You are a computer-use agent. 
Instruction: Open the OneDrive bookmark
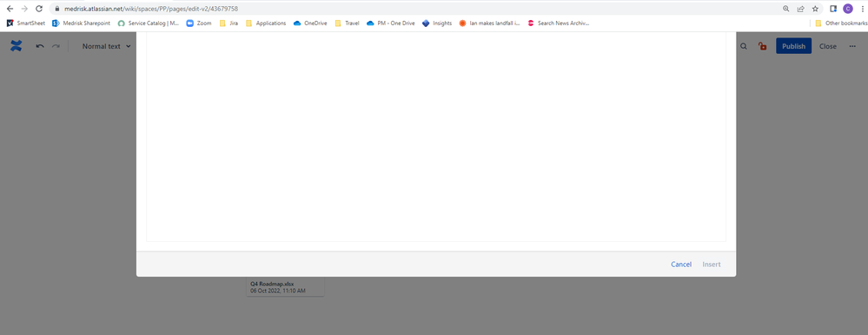pyautogui.click(x=310, y=23)
